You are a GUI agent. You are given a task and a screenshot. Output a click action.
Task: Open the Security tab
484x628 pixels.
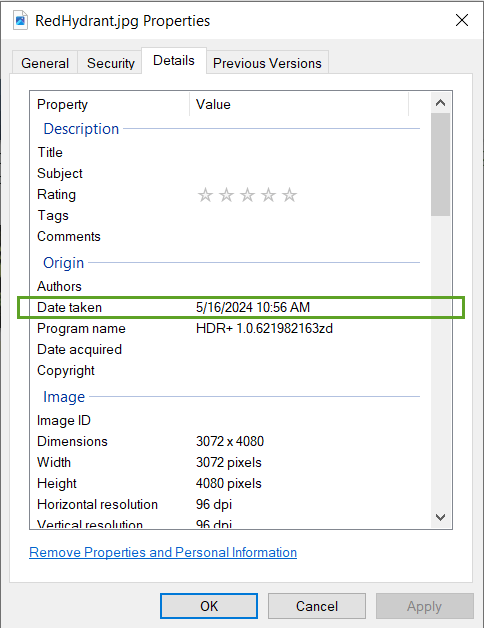point(111,63)
